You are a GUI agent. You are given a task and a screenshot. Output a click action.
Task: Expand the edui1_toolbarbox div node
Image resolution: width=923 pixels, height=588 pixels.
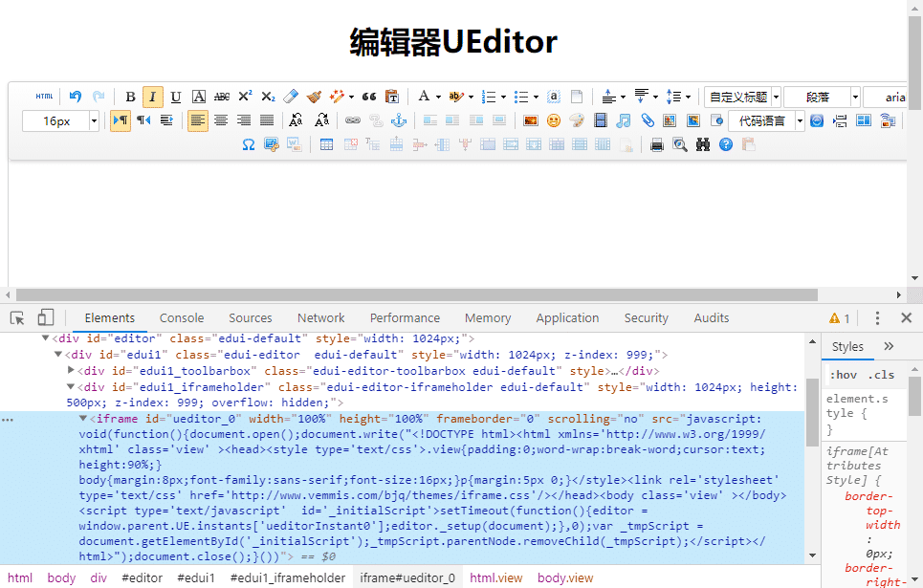click(x=71, y=370)
